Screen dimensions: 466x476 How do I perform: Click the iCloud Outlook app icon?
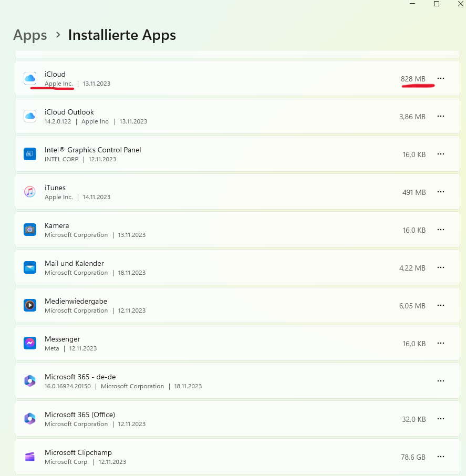[x=30, y=116]
